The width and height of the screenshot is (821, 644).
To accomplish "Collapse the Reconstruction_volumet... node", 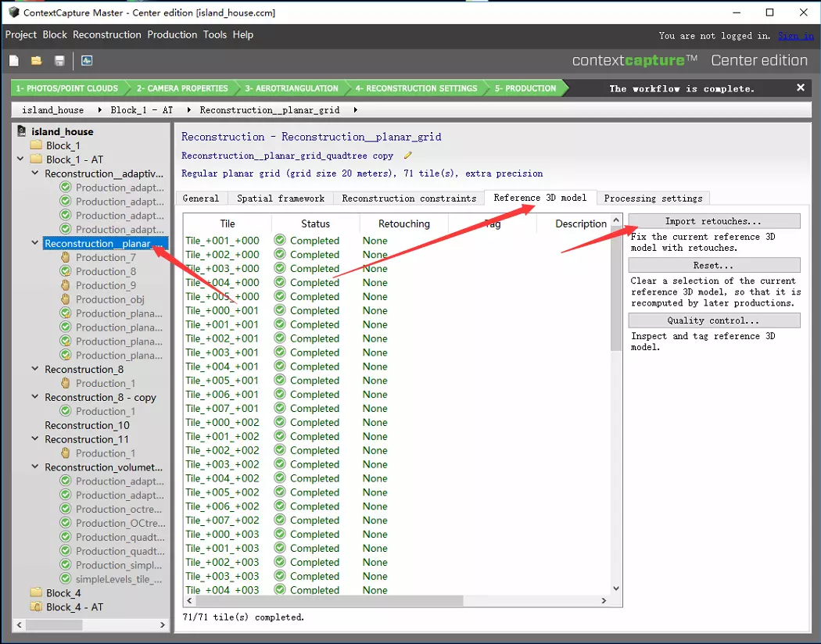I will pos(35,466).
